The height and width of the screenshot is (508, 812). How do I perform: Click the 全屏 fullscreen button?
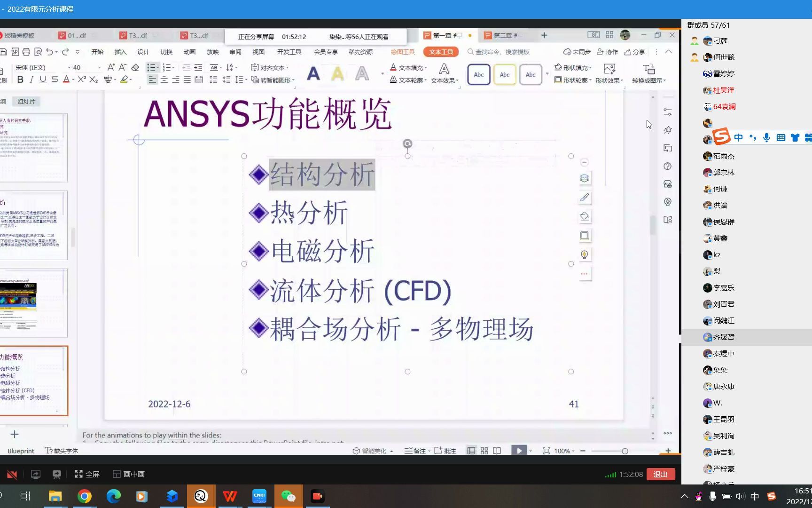(87, 474)
